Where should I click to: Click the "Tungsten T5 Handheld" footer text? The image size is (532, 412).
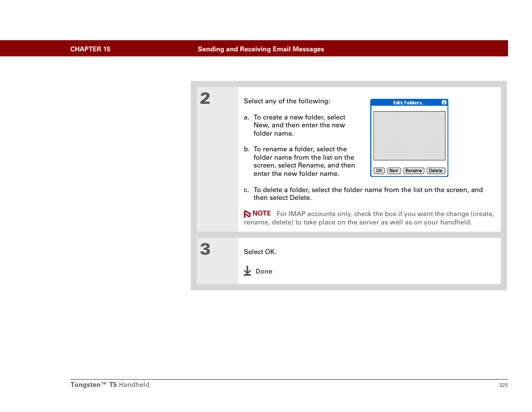tap(110, 385)
